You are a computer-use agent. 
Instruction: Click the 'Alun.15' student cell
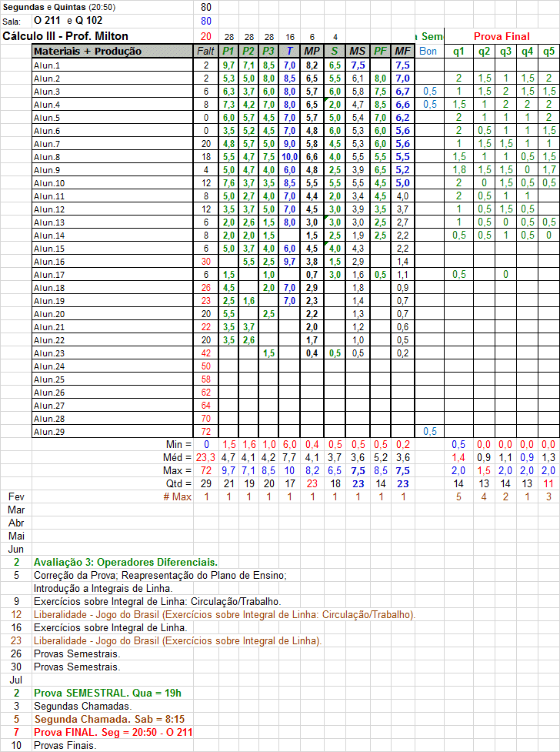click(x=50, y=249)
